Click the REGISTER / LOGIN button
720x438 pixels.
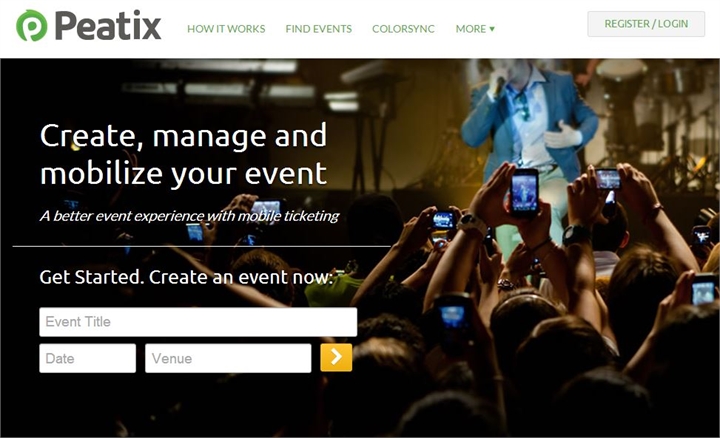pyautogui.click(x=646, y=24)
